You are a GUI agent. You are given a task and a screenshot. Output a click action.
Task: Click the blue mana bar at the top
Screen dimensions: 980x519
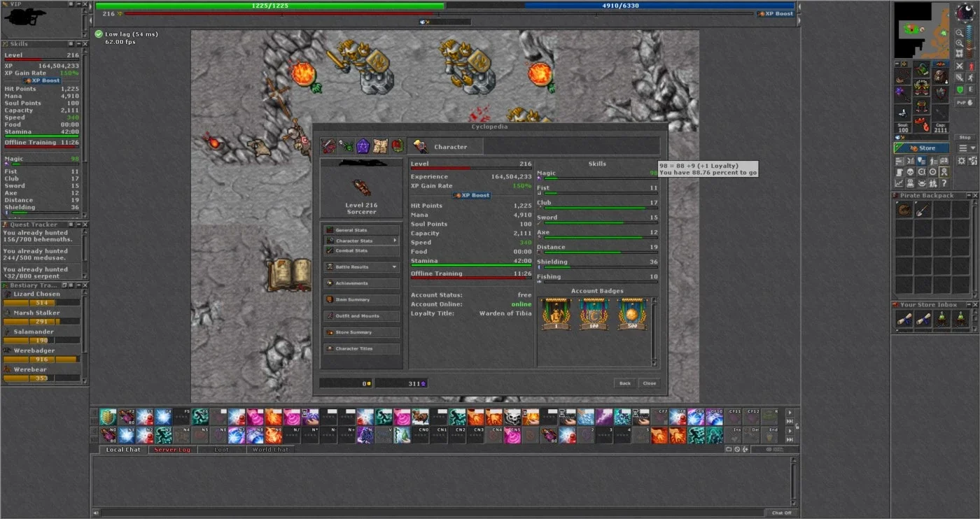620,6
